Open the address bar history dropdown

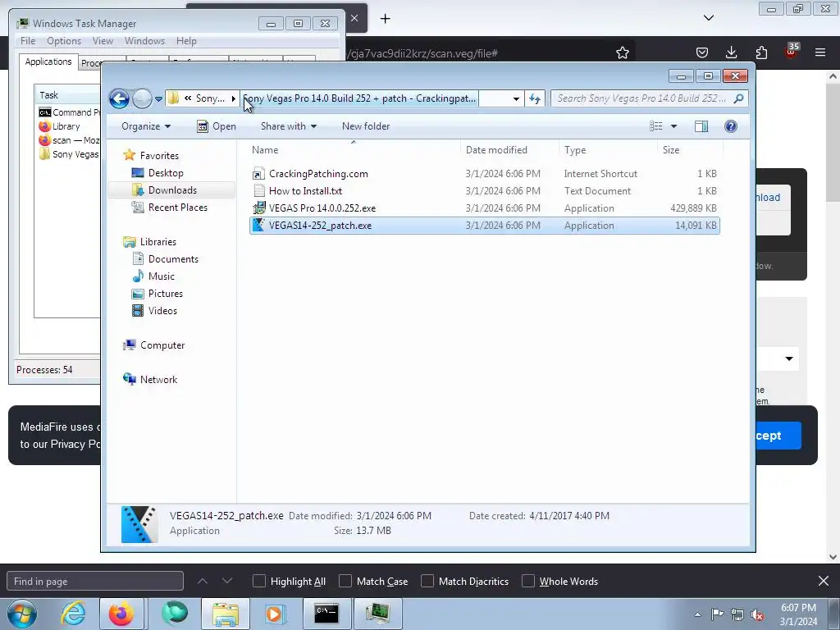click(x=516, y=98)
